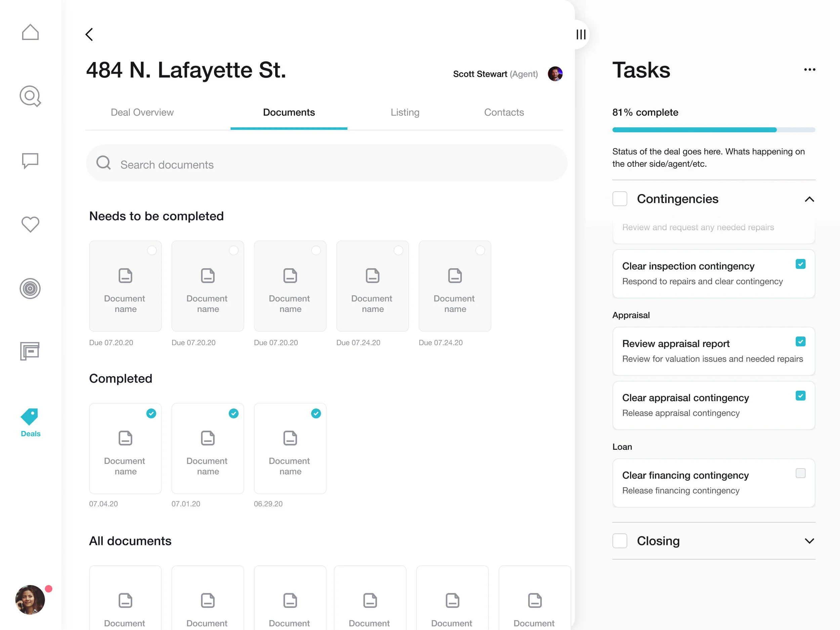Open the target goals sidebar icon
This screenshot has width=840, height=630.
pos(30,289)
